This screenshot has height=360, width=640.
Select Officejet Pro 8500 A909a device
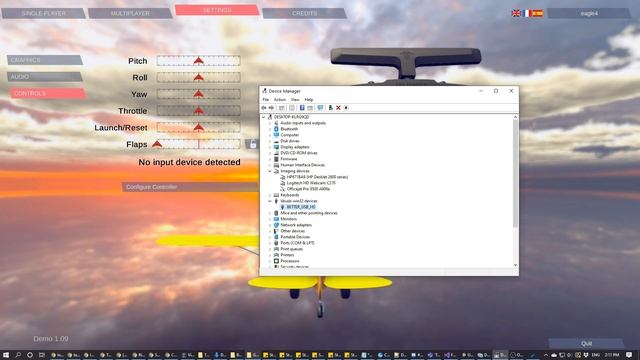tap(308, 189)
